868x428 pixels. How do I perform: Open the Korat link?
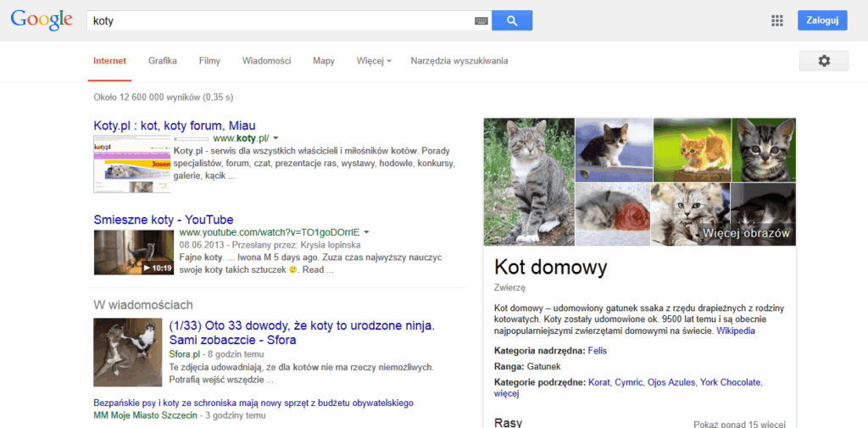tap(598, 382)
